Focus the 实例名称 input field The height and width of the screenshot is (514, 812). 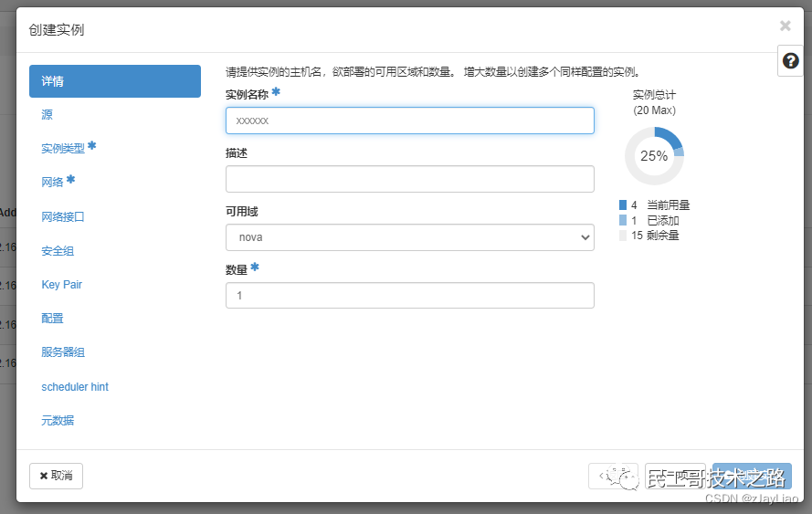pyautogui.click(x=409, y=121)
